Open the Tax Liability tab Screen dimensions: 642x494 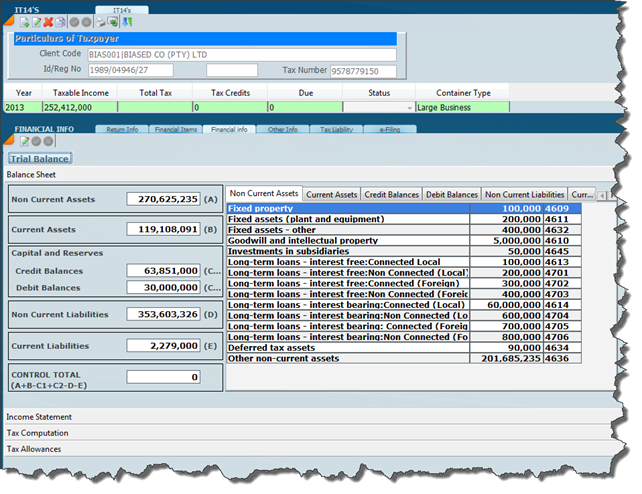click(336, 129)
